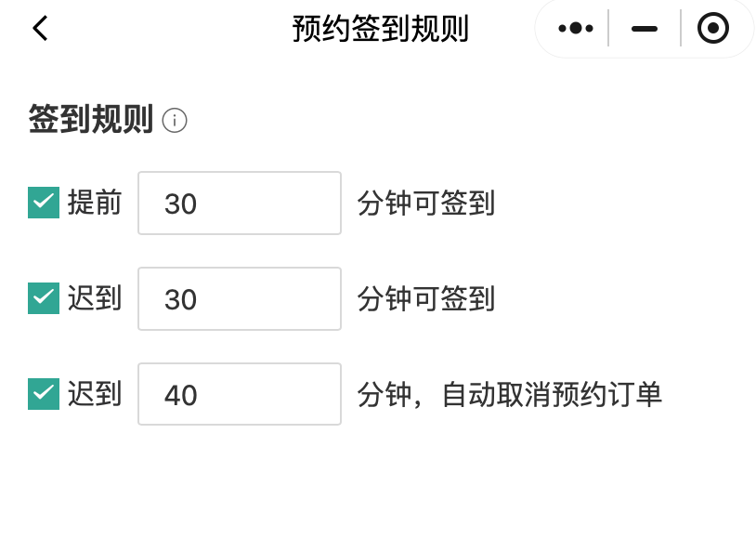This screenshot has width=756, height=552.
Task: Click the 提前 label text
Action: click(x=95, y=203)
